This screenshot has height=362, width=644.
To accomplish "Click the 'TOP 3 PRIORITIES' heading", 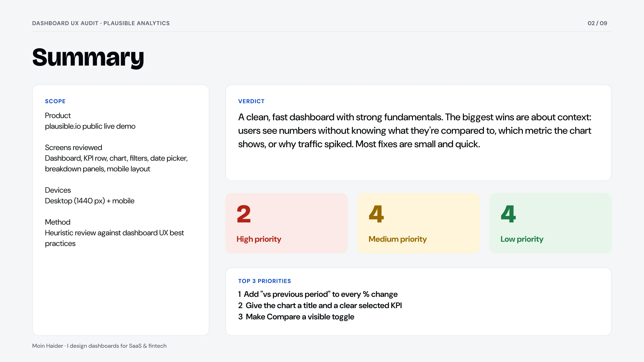I will (x=264, y=281).
